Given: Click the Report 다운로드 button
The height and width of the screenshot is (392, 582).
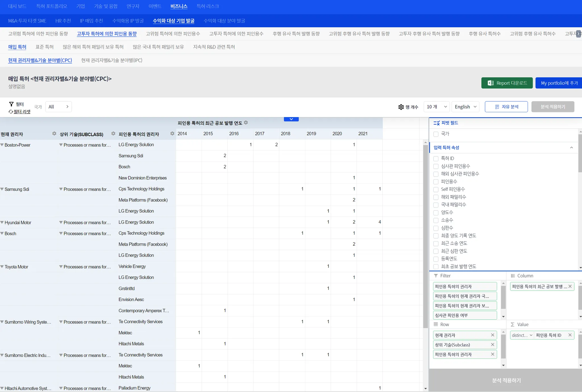Looking at the screenshot, I should [x=507, y=83].
